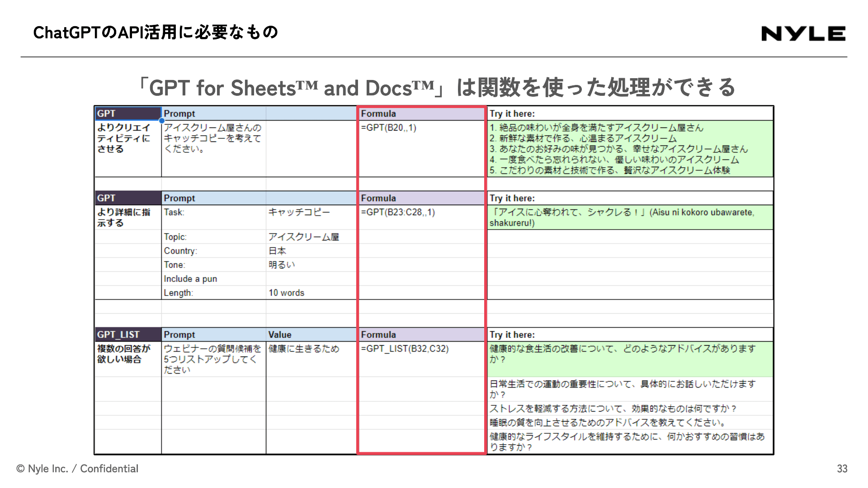Image resolution: width=868 pixels, height=488 pixels.
Task: Click the result '睡眠の質を向上させるためのアドバイス…'
Action: 630,422
